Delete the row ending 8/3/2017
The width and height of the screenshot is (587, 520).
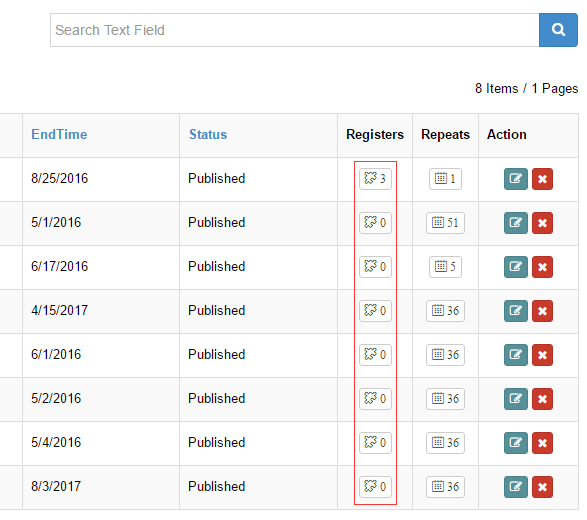click(542, 487)
